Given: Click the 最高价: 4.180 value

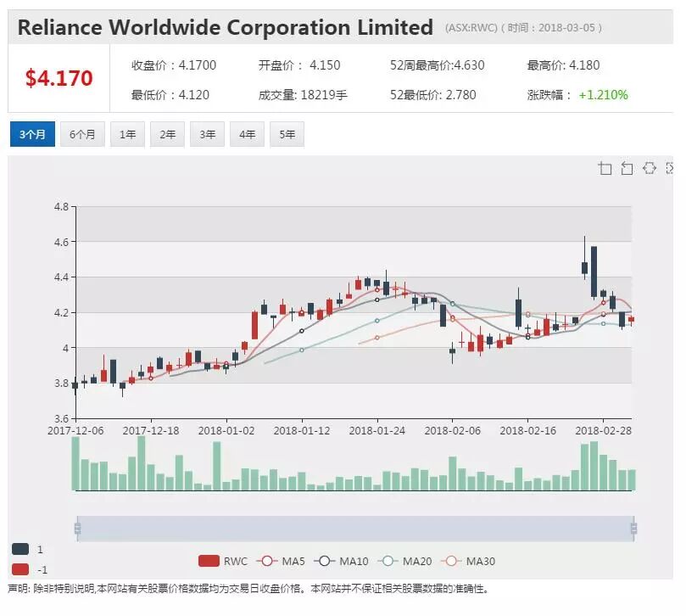Looking at the screenshot, I should coord(563,65).
